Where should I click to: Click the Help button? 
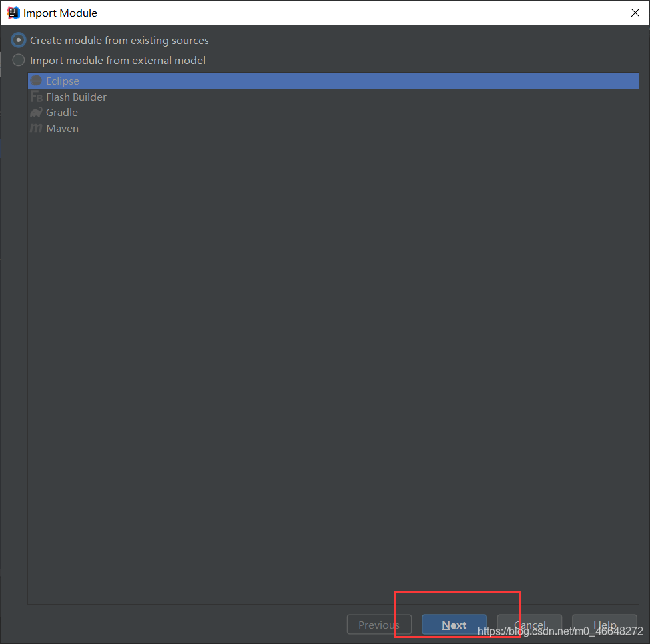click(605, 625)
